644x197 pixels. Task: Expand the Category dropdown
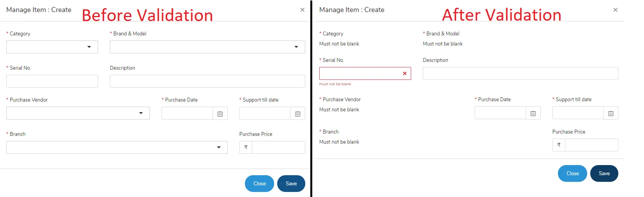click(89, 47)
